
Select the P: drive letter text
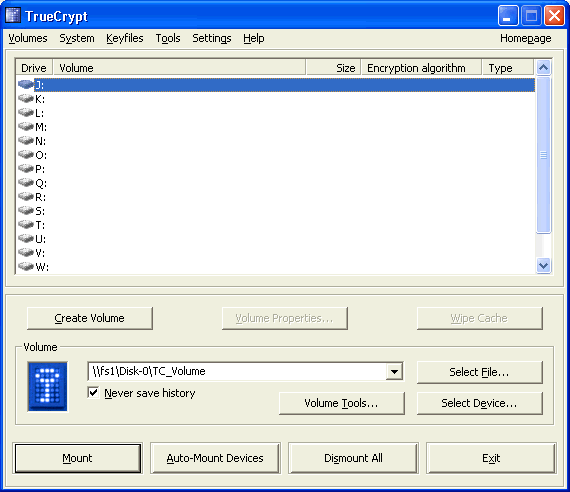[x=40, y=169]
